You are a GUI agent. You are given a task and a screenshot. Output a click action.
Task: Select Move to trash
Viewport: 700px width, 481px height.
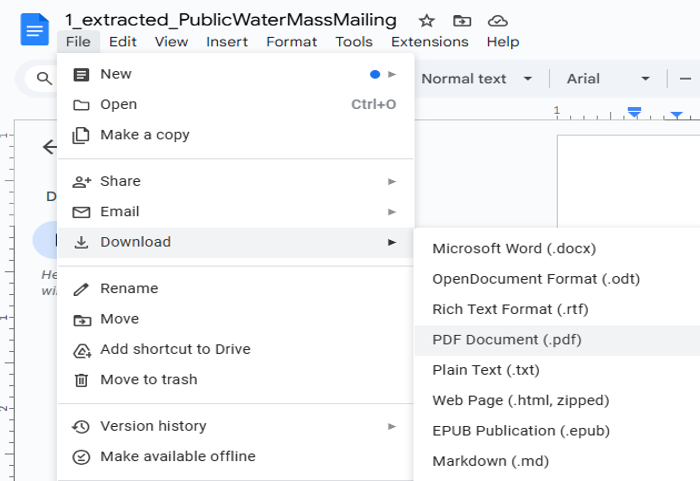tap(236, 380)
